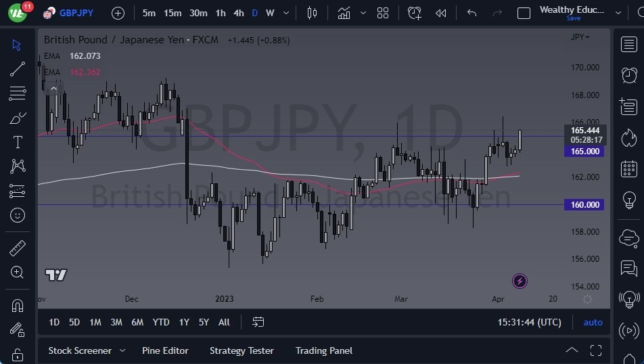Activate the zoom in tool

pos(17,273)
